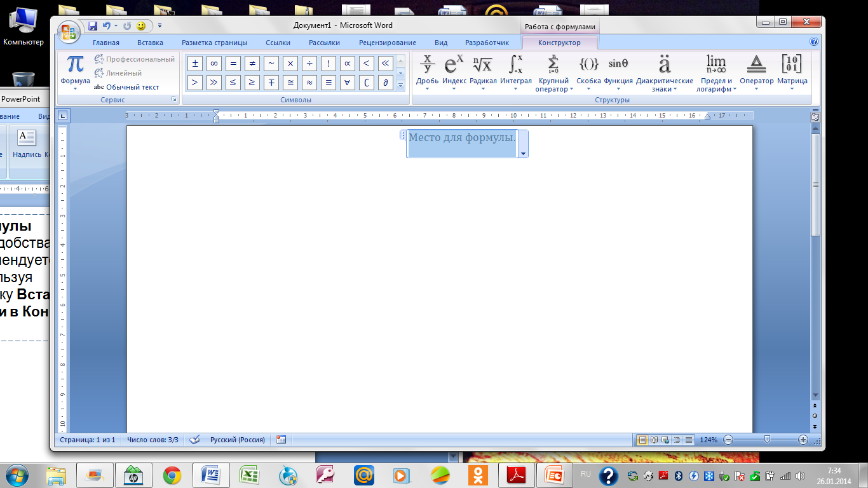Switch to Разметка страницы tab
868x488 pixels.
214,43
